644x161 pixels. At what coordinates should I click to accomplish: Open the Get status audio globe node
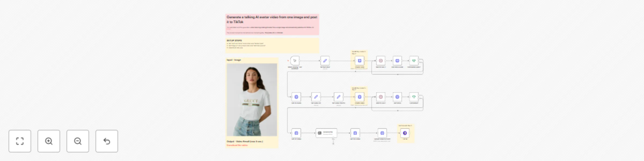(x=397, y=61)
